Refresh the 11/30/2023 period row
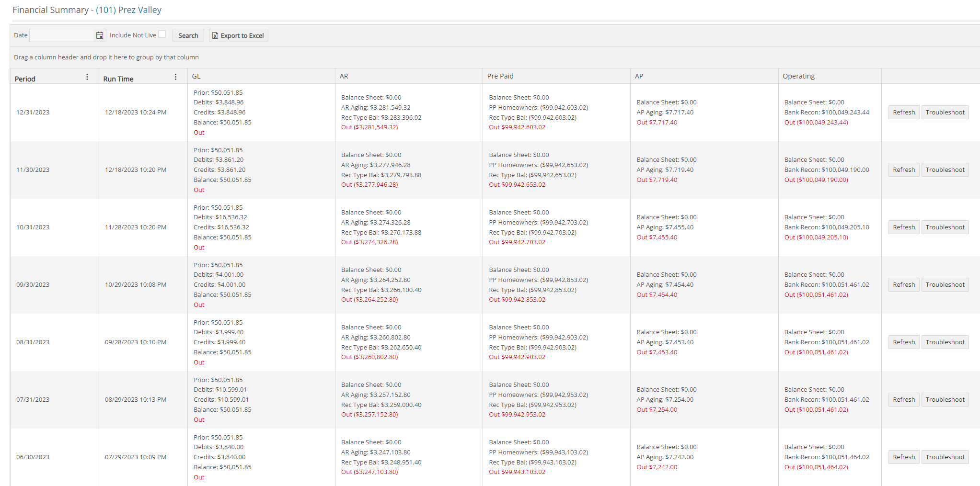The width and height of the screenshot is (980, 486). (903, 170)
